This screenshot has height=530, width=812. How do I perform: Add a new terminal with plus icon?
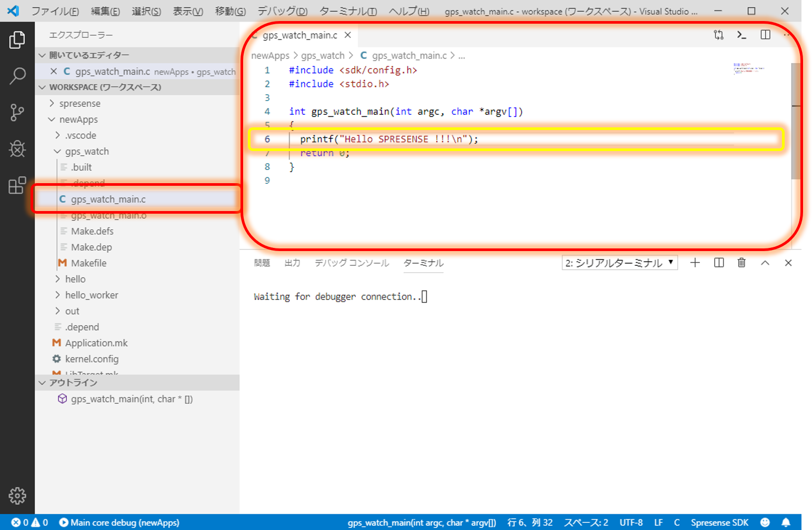click(x=695, y=263)
